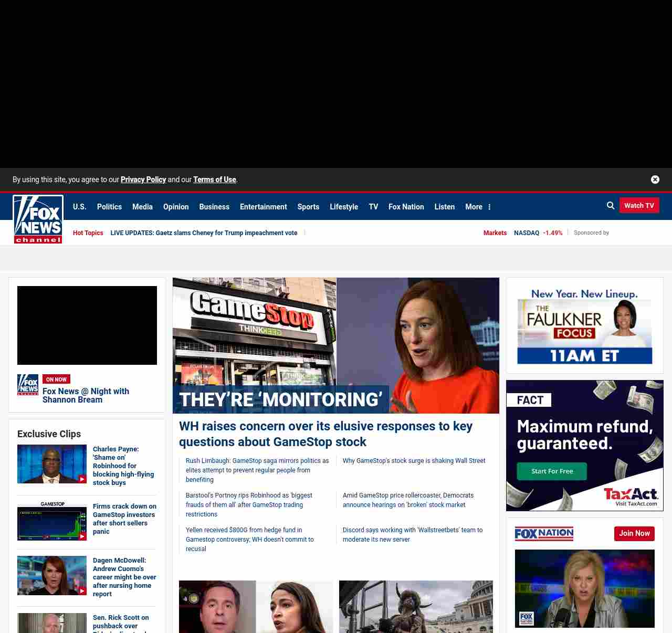
Task: Open the Politics menu item
Action: point(109,207)
